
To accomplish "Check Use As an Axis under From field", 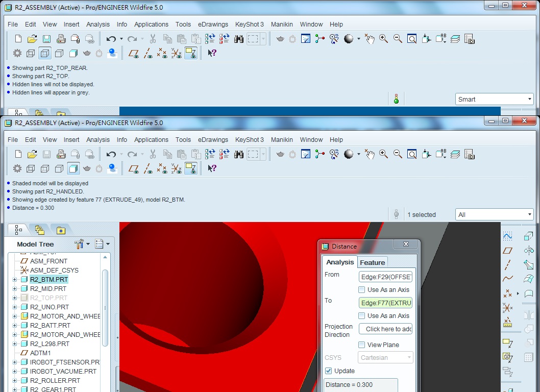I will [x=361, y=290].
